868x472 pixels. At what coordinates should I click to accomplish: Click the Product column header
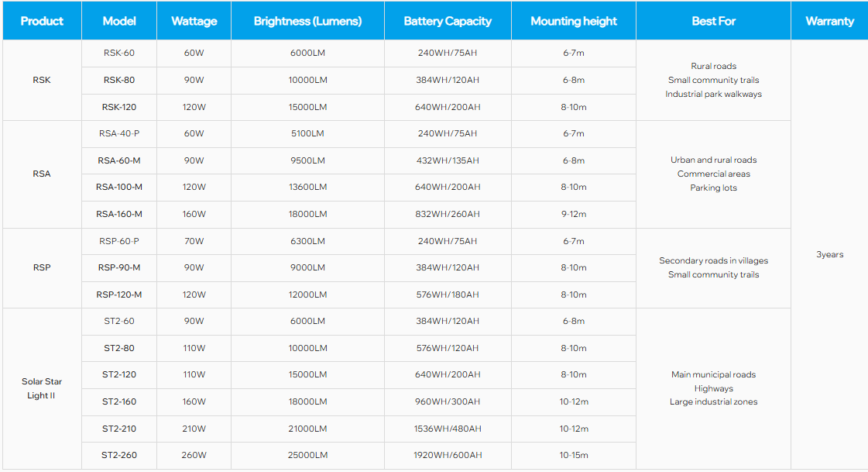pyautogui.click(x=42, y=20)
